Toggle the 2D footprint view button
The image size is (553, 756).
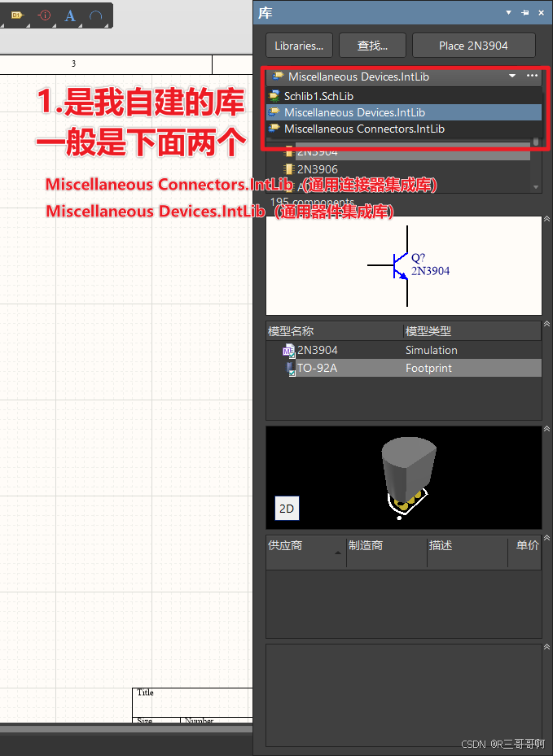pos(287,508)
